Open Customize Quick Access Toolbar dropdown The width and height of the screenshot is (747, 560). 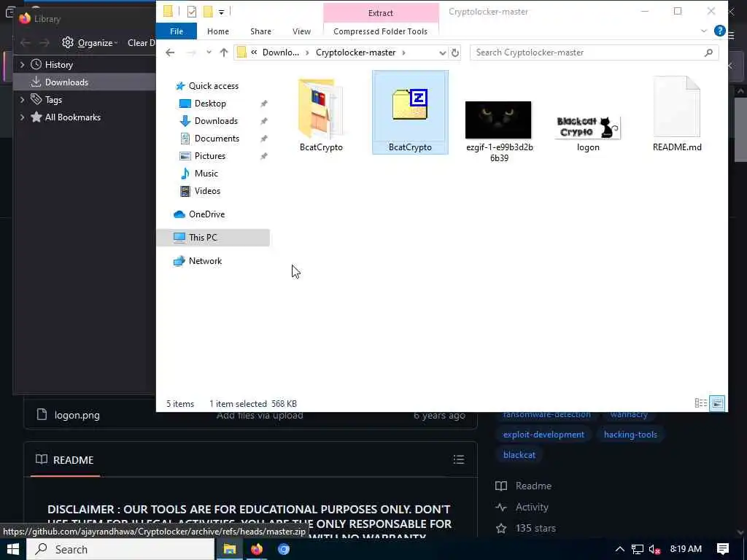221,12
